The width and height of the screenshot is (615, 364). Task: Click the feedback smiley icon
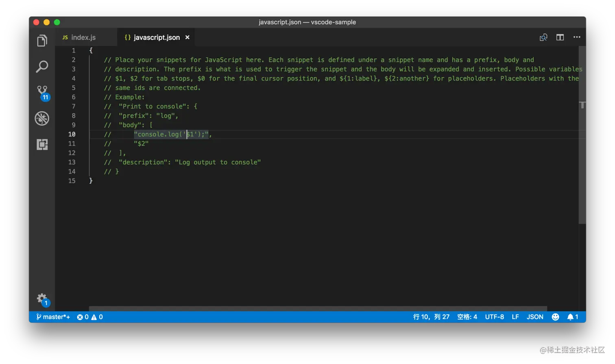coord(555,317)
